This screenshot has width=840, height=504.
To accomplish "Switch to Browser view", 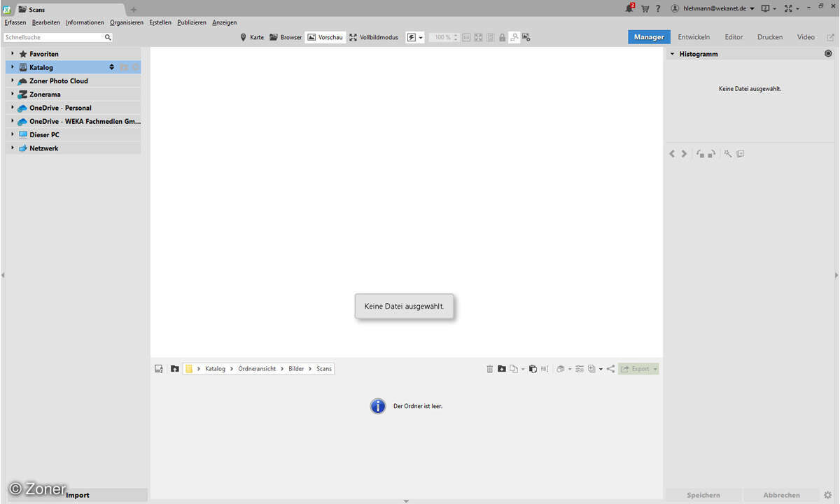I will [286, 37].
